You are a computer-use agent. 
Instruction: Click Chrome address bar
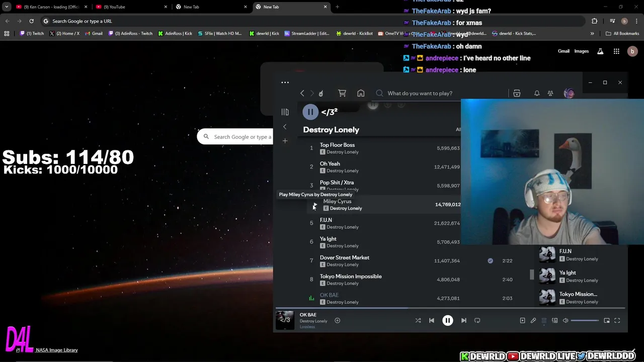tap(312, 21)
